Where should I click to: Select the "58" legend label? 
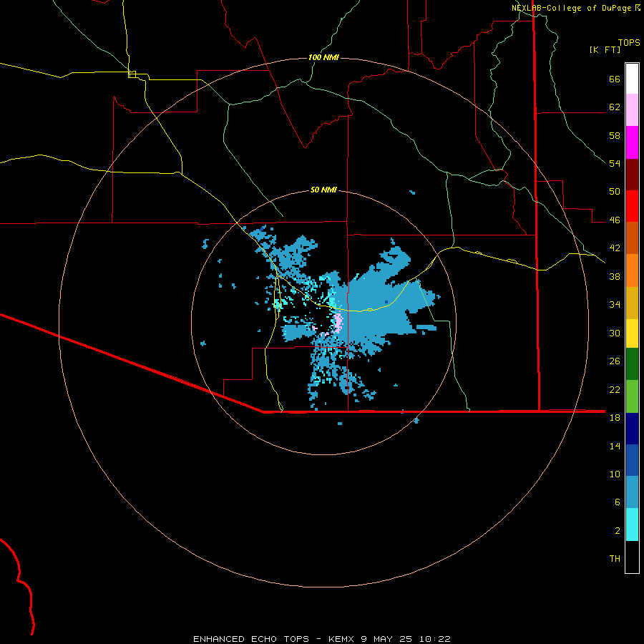[x=615, y=135]
